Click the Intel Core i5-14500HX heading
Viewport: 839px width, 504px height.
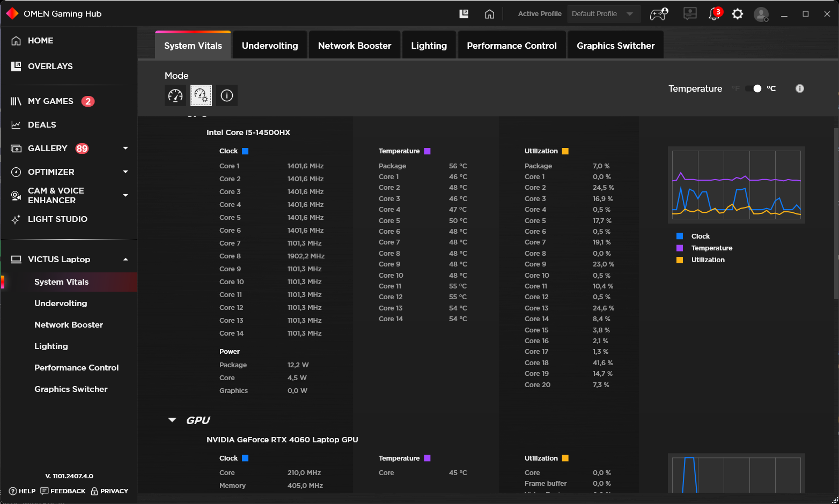(x=248, y=132)
